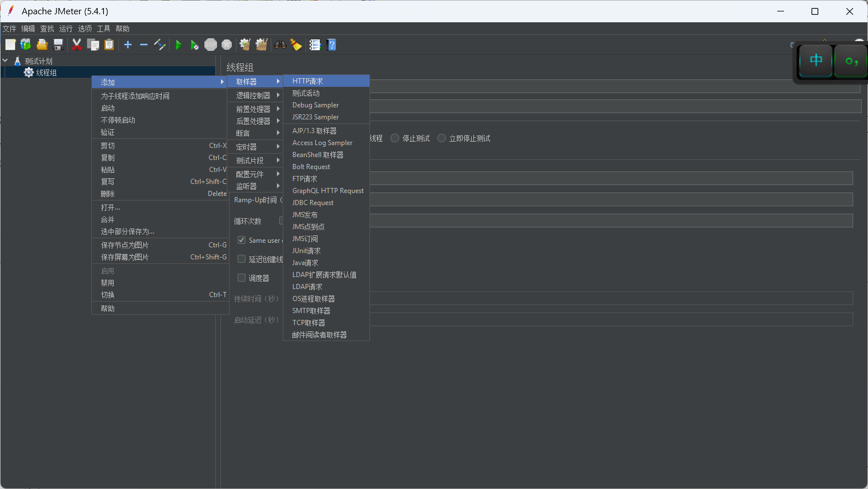Choose TCP取样器 from the submenu
The width and height of the screenshot is (868, 489).
[326, 323]
